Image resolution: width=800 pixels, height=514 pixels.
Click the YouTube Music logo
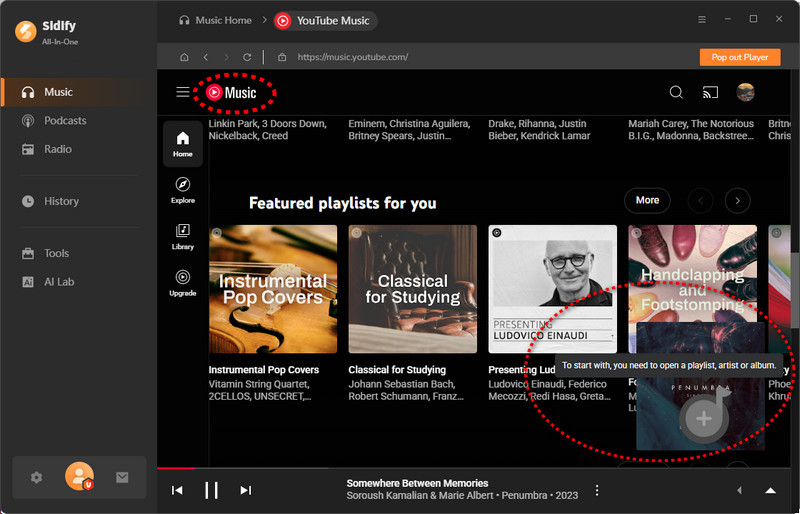click(231, 92)
